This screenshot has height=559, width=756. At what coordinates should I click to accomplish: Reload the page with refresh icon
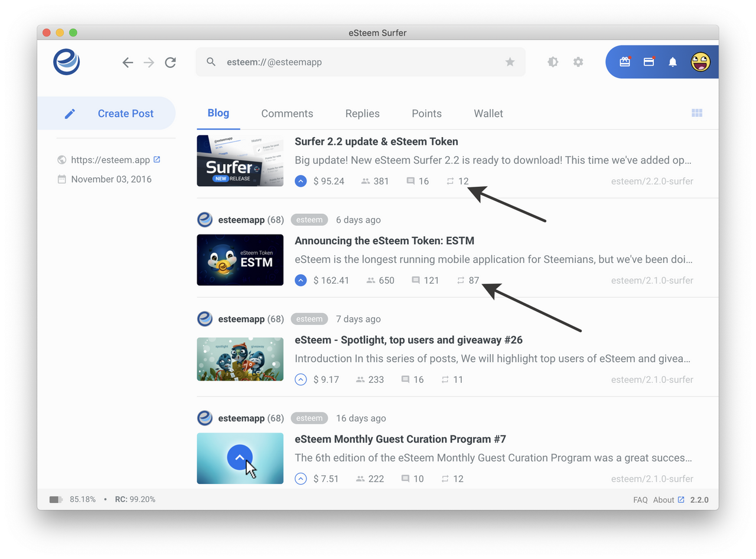pyautogui.click(x=170, y=62)
